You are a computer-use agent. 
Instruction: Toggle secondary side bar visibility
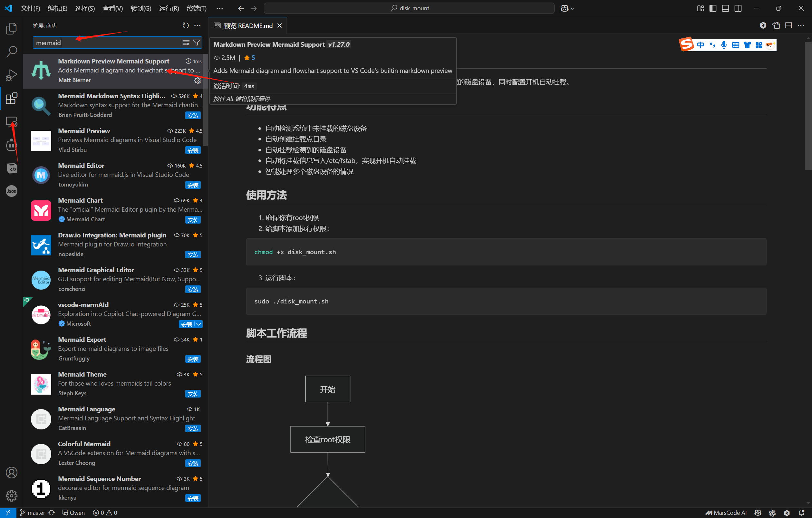(x=738, y=8)
